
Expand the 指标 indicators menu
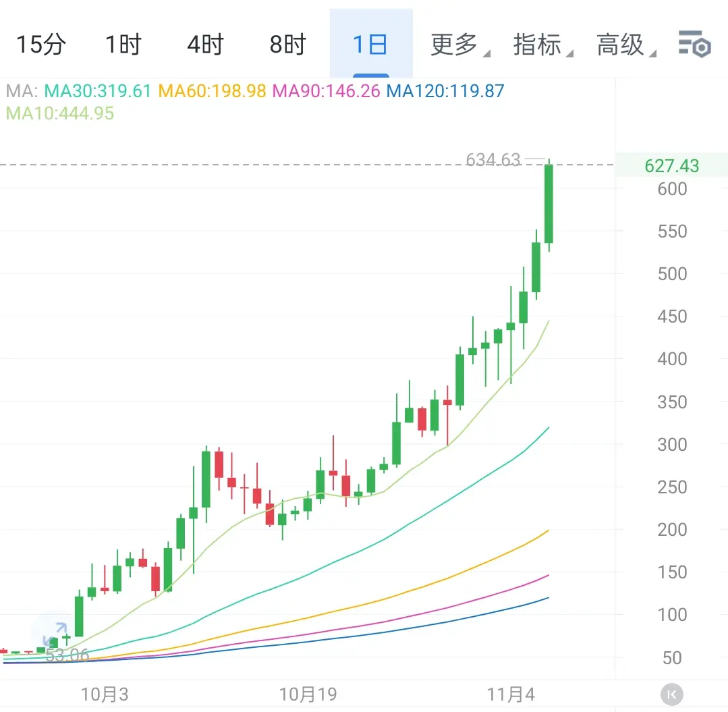(542, 45)
